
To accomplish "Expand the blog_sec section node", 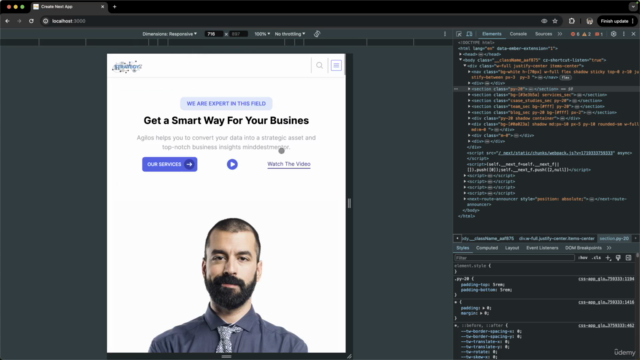I will 469,112.
